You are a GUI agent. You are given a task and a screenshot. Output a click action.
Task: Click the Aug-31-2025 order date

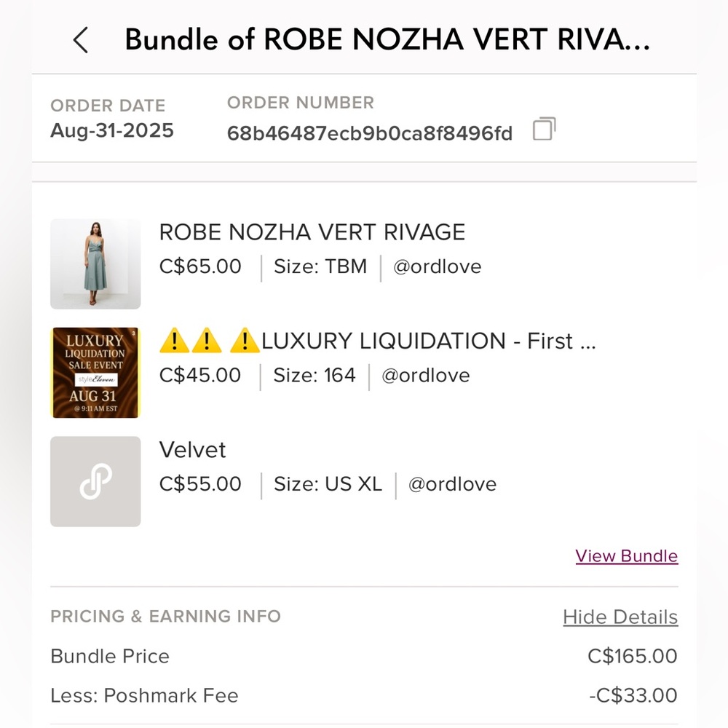coord(112,130)
